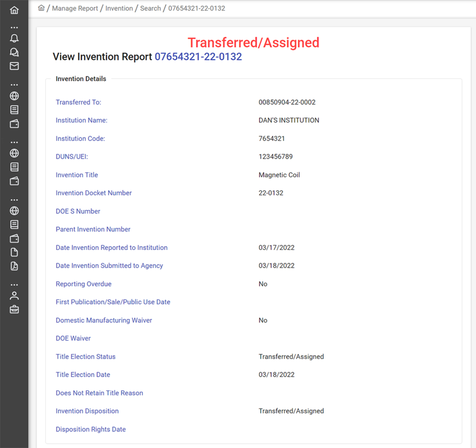Open report link 07654321-22-0132 in heading
476x448 pixels.
pos(198,57)
